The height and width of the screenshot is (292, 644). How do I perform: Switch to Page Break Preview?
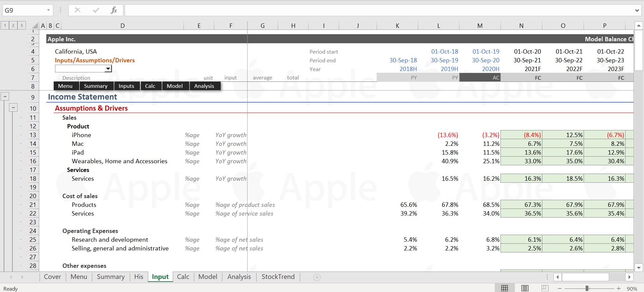pyautogui.click(x=545, y=288)
